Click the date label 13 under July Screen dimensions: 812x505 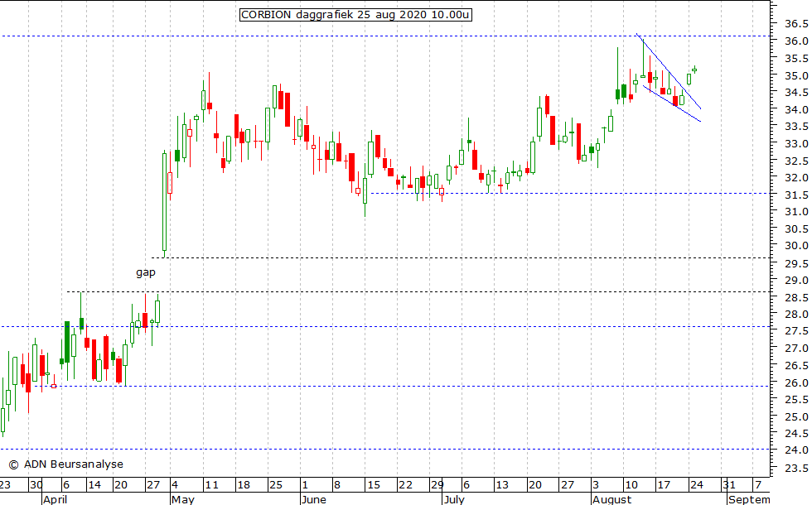tap(502, 485)
